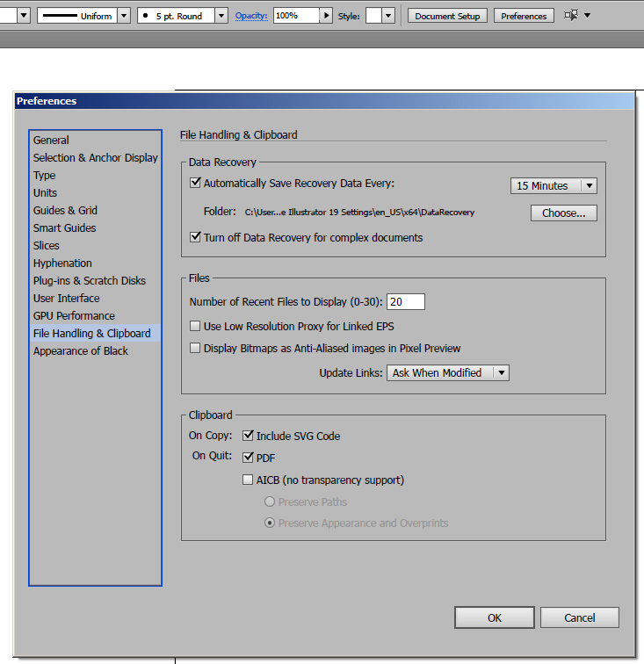The height and width of the screenshot is (664, 644).
Task: Expand the Opacity slider arrow
Action: [x=326, y=16]
